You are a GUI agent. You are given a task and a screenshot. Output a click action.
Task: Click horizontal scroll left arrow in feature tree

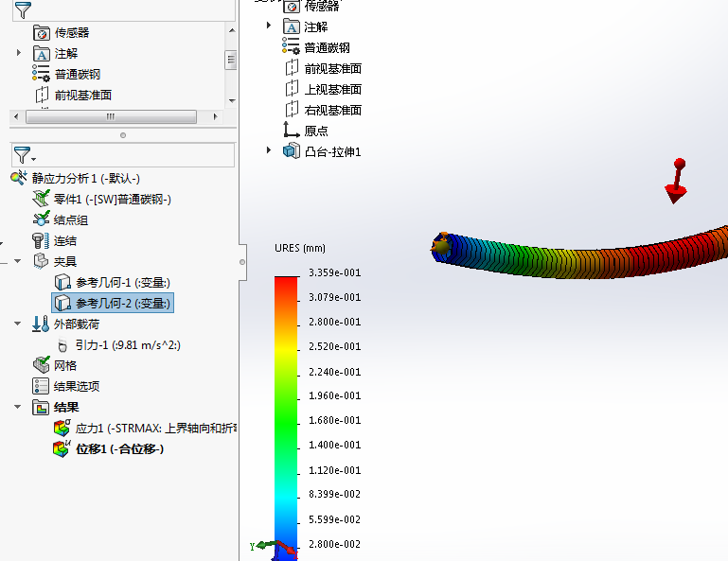[x=16, y=116]
